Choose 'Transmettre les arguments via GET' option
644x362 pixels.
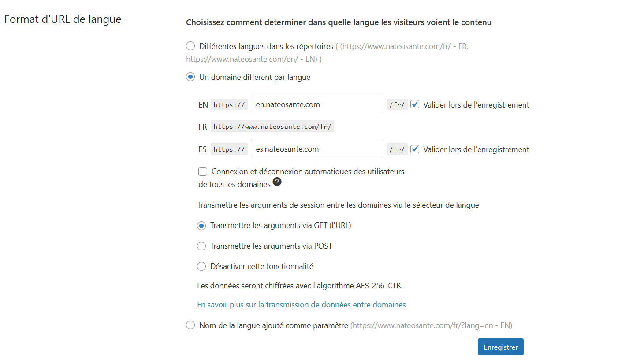coord(201,226)
